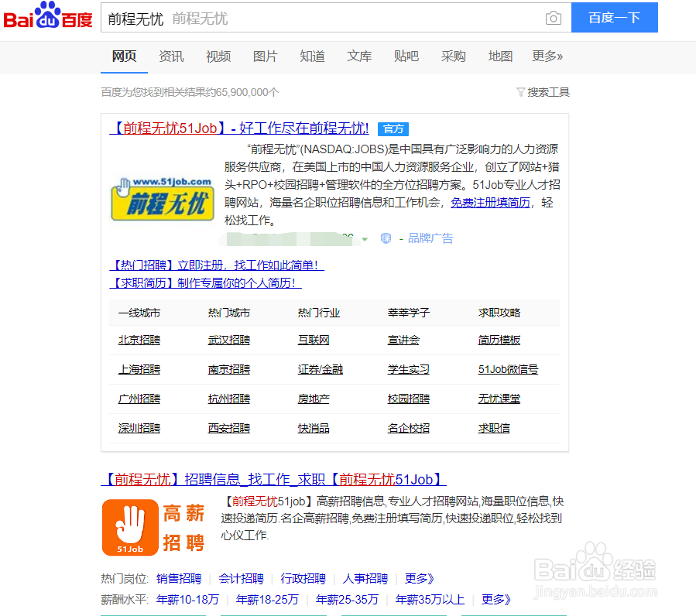The image size is (696, 616).
Task: Click the 免费注册填简历 link
Action: [x=491, y=203]
